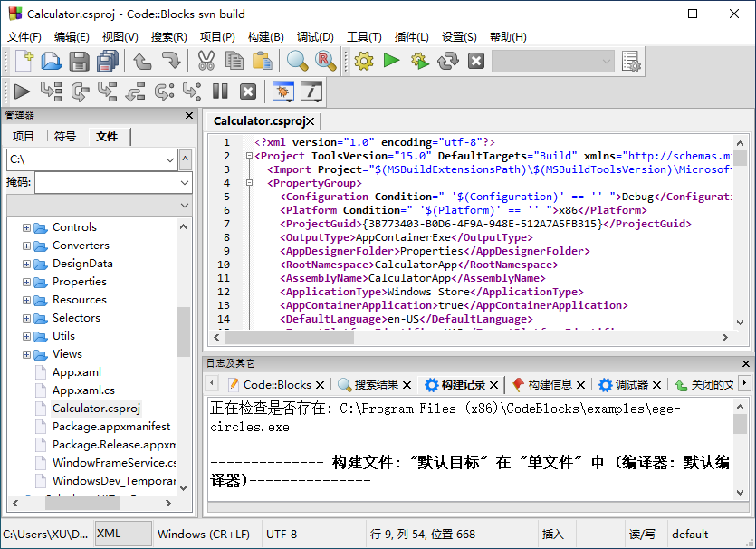
Task: Open the Replace tool
Action: point(325,62)
